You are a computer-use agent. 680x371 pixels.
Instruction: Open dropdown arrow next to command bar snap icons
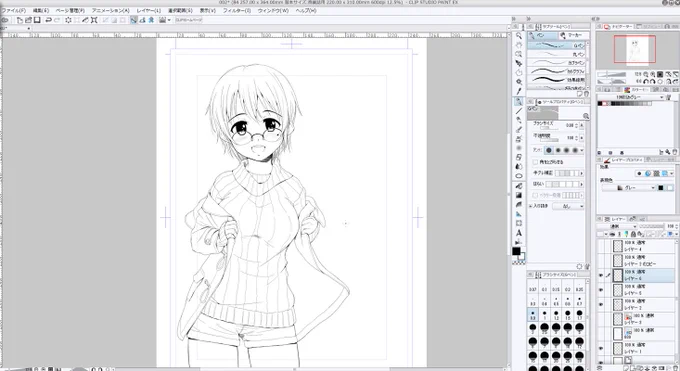(x=169, y=20)
